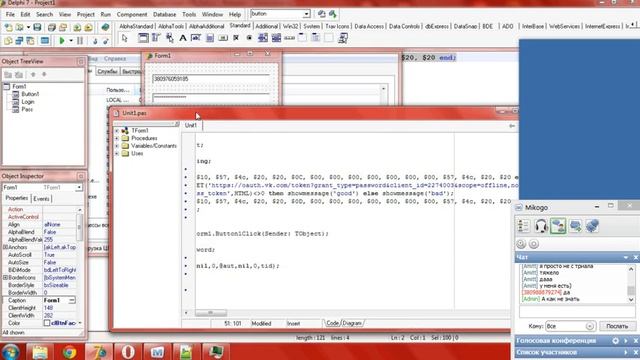
Task: Open the Project menu
Action: (85, 14)
